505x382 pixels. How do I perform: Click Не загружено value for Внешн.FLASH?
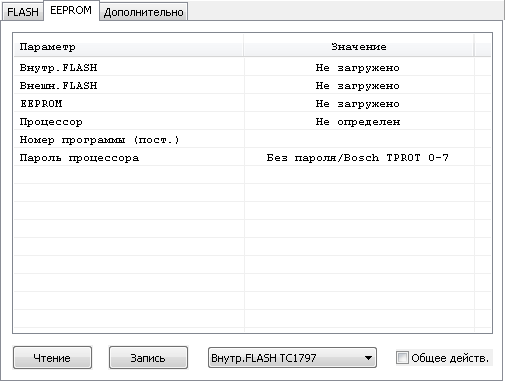point(358,86)
